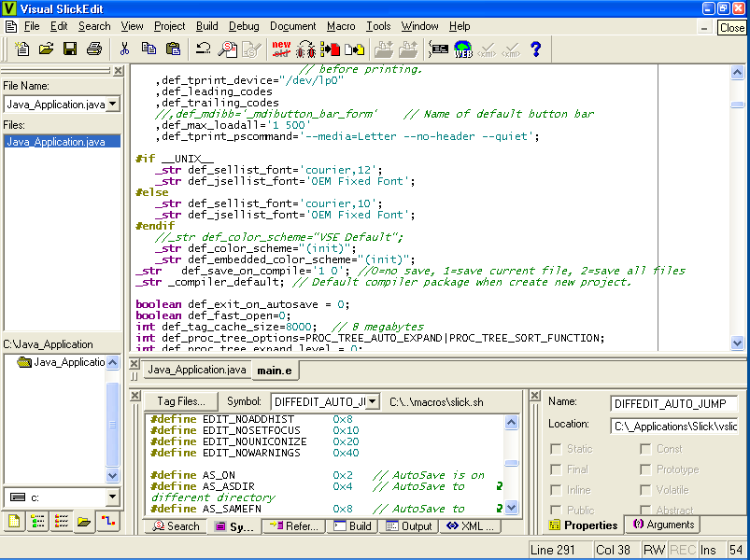Click the second grayed-out xml check icon

511,49
